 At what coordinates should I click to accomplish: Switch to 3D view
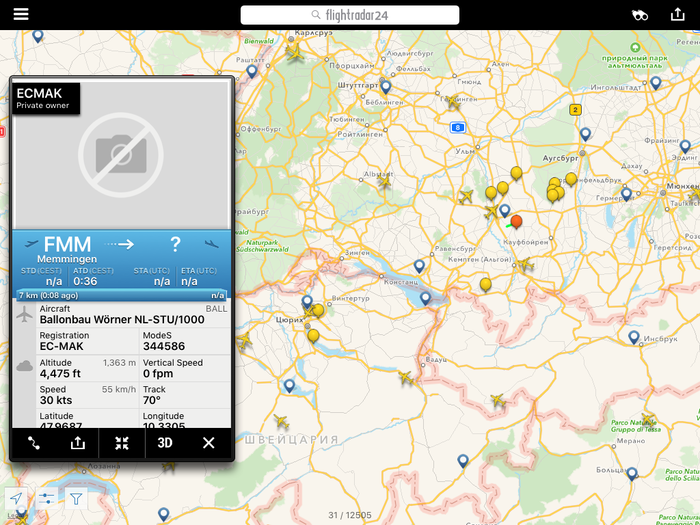165,443
